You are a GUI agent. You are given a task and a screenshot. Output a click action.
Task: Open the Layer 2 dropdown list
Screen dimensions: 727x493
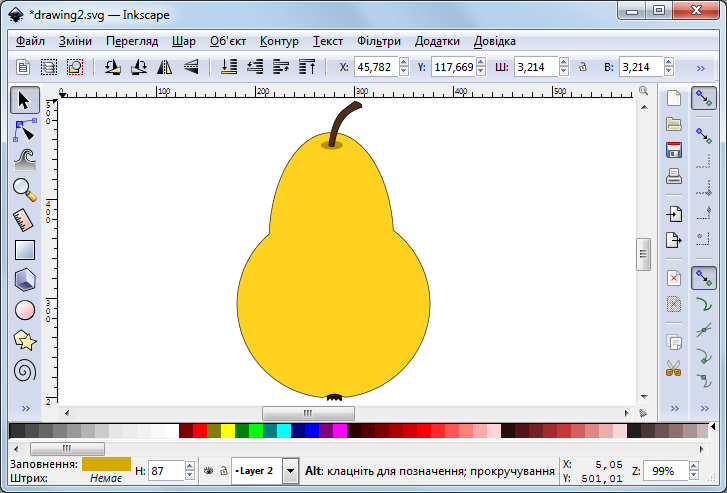[290, 470]
